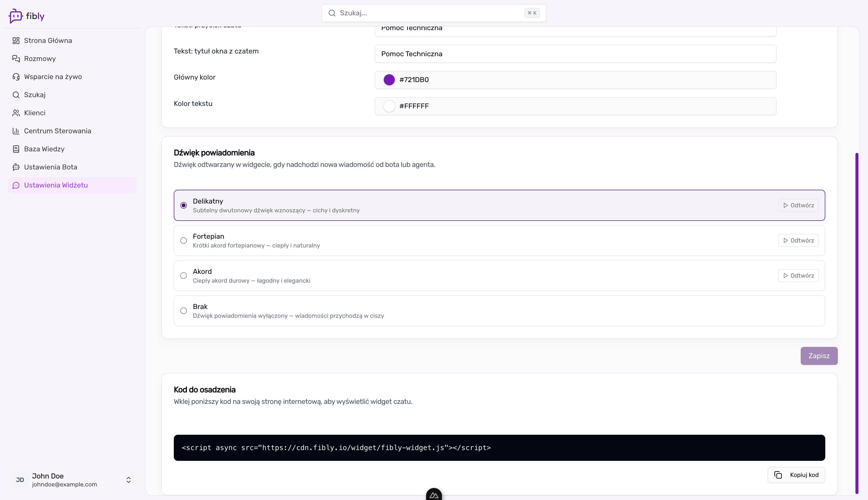Screen dimensions: 868x500
Task: Expand the John Doe account switcher
Action: tap(129, 480)
